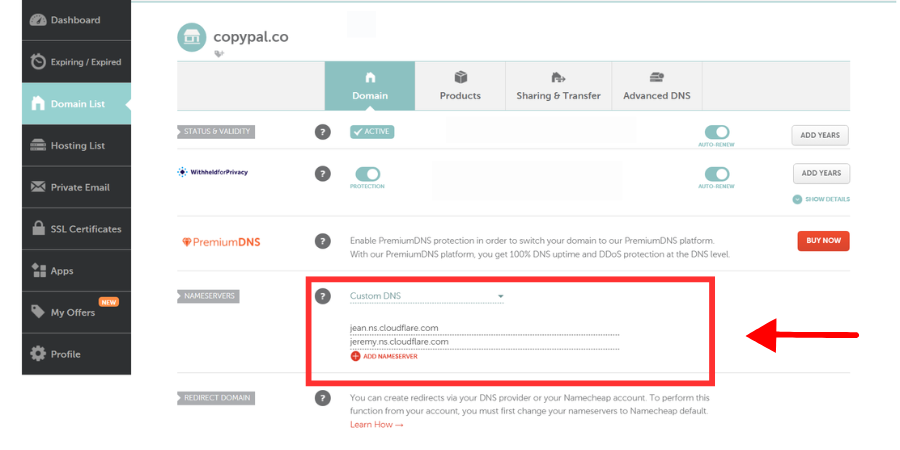Follow the Learn How link
The image size is (900, 450).
point(377,425)
